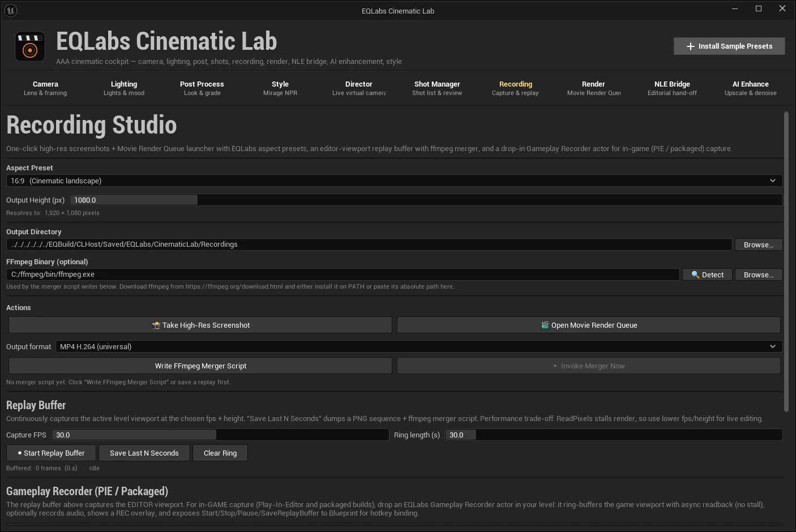Click the Clear Ring button
The width and height of the screenshot is (796, 532).
(x=220, y=453)
